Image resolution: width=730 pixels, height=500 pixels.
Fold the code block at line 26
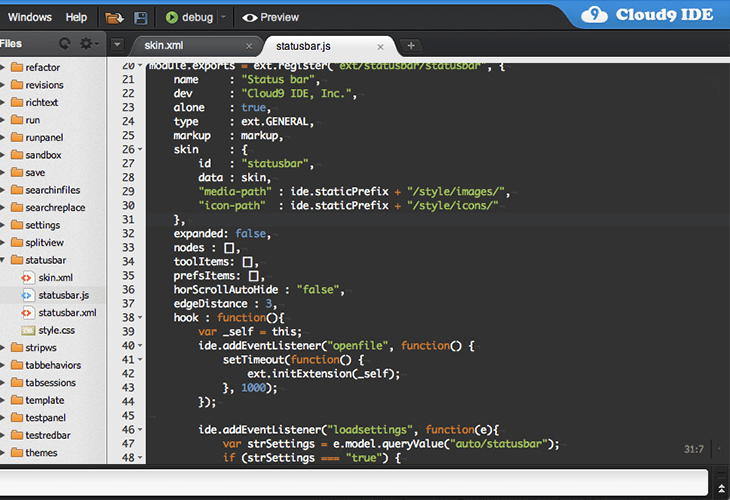click(140, 149)
